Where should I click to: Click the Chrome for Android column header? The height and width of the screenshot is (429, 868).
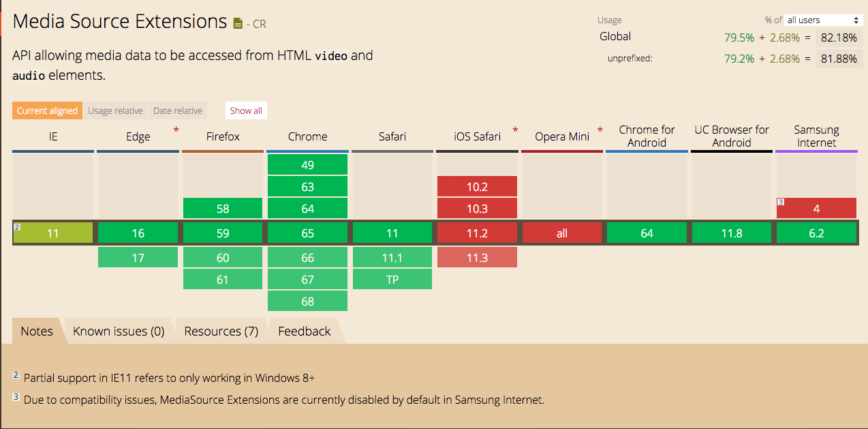(x=647, y=136)
